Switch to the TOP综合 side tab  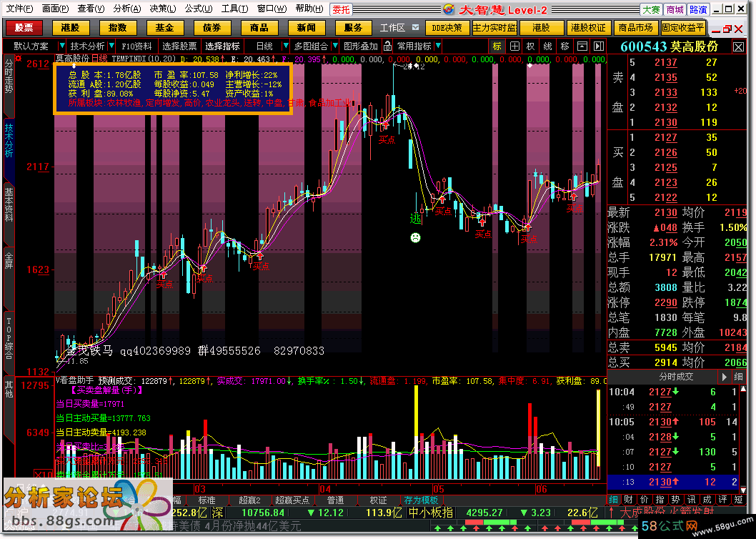pos(9,338)
